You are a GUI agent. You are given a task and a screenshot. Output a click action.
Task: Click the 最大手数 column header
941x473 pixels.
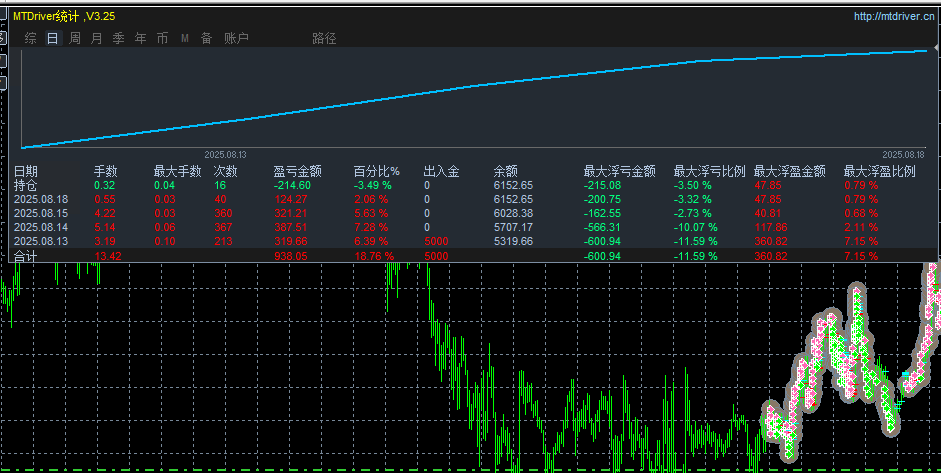178,172
